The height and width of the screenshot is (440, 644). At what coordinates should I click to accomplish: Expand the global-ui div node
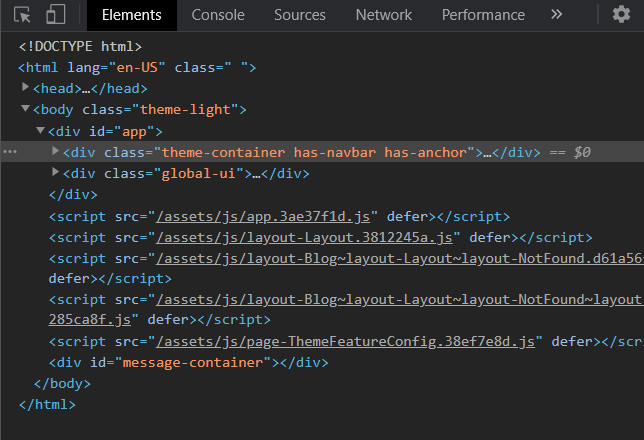coord(55,172)
